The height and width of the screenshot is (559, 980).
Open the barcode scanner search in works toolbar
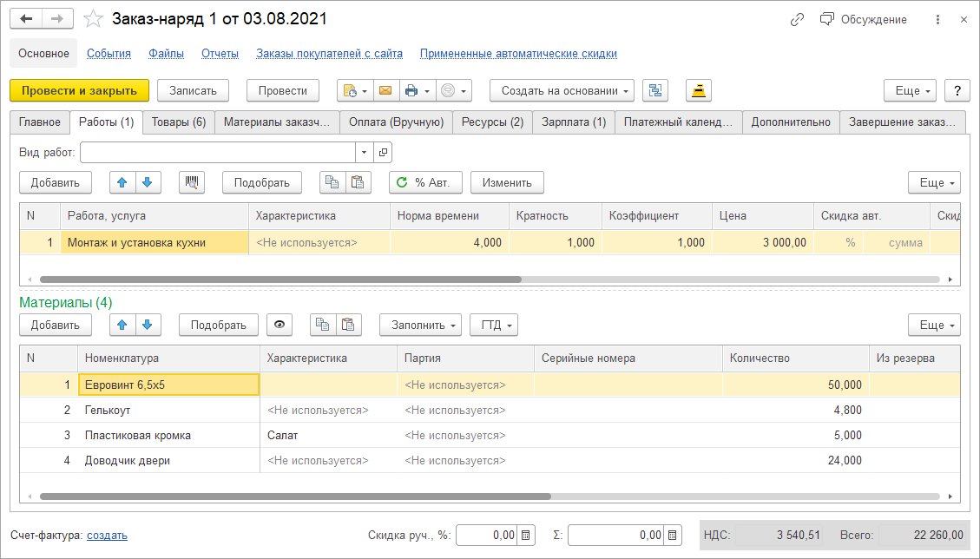click(x=192, y=182)
